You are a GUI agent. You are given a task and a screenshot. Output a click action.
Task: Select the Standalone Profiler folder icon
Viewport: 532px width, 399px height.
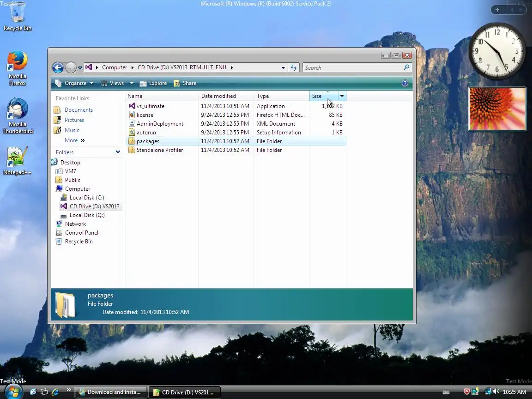point(132,150)
